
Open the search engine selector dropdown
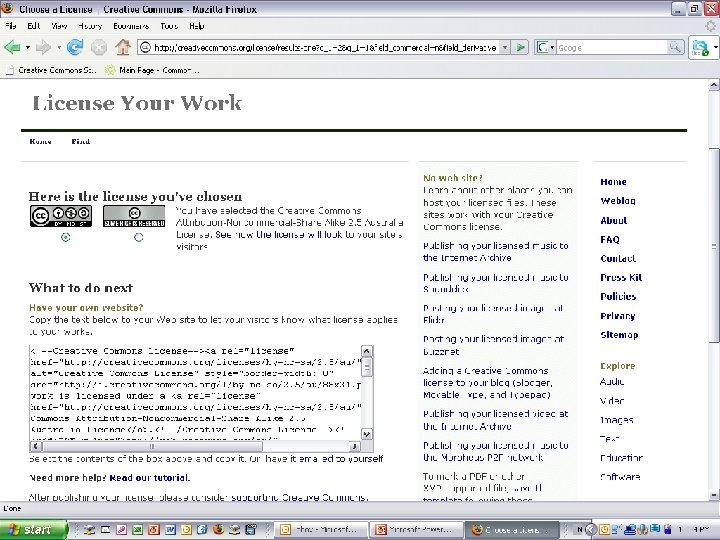tap(552, 47)
